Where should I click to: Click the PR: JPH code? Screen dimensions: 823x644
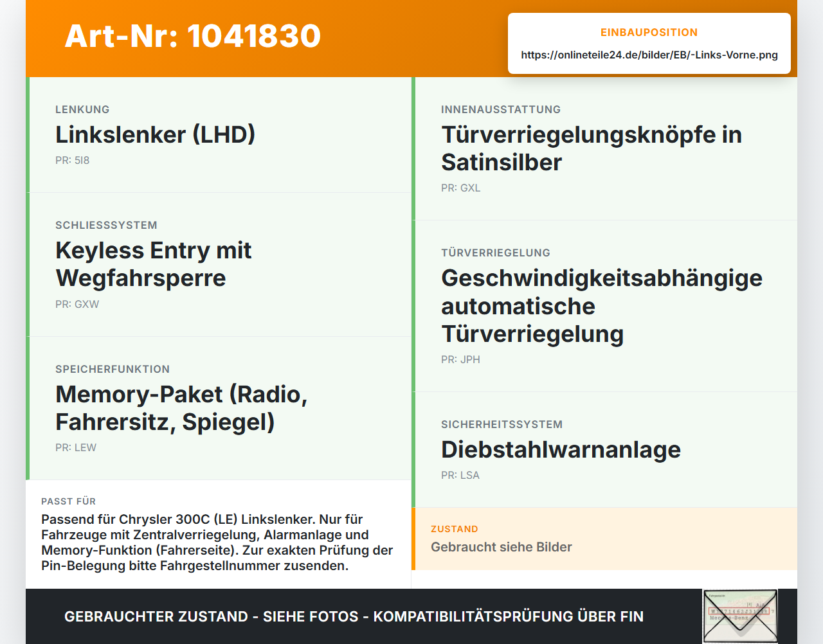coord(460,360)
